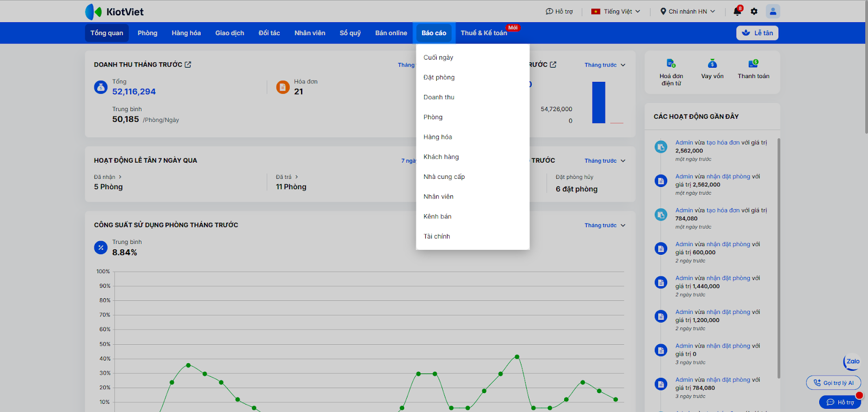Click the activity list scrollbar
Screen dimensions: 868x412
[x=779, y=258]
